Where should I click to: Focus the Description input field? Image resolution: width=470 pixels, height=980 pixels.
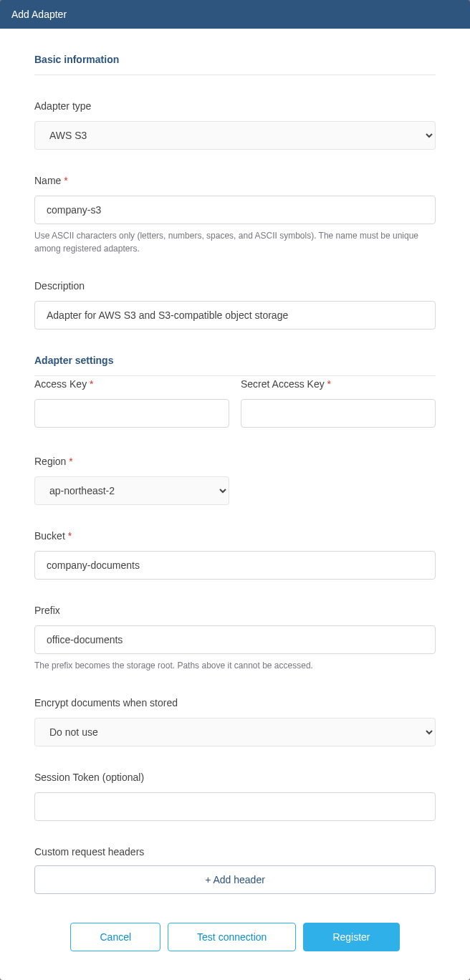[x=235, y=315]
